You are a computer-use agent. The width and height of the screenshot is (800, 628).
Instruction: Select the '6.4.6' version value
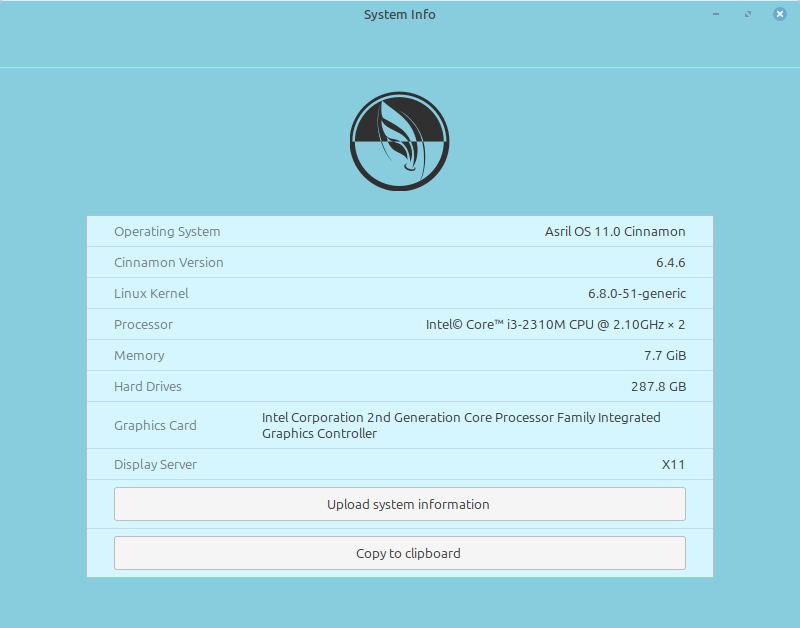coord(670,263)
